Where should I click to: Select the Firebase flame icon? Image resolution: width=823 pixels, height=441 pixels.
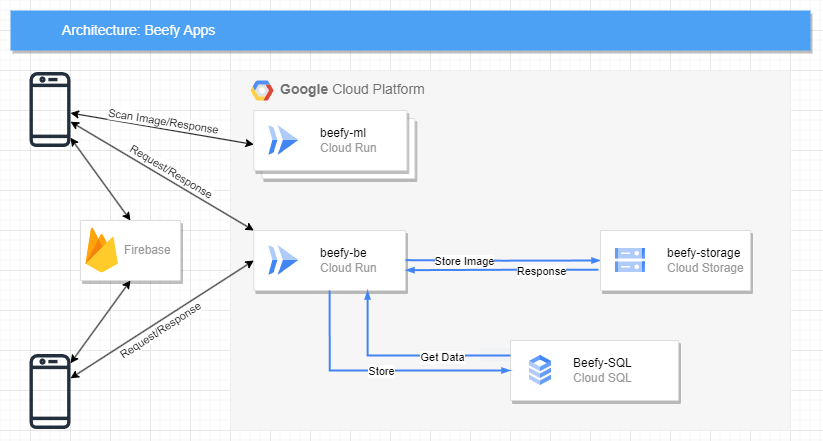click(x=102, y=250)
